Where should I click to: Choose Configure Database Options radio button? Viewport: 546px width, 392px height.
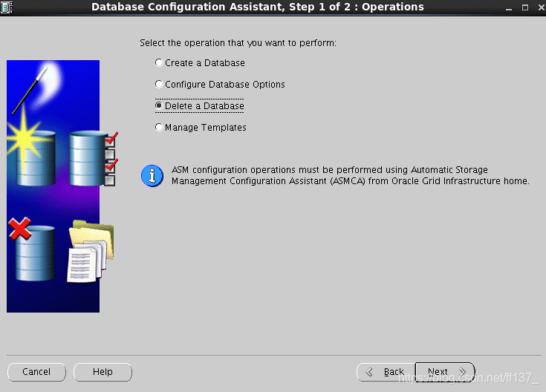tap(220, 85)
